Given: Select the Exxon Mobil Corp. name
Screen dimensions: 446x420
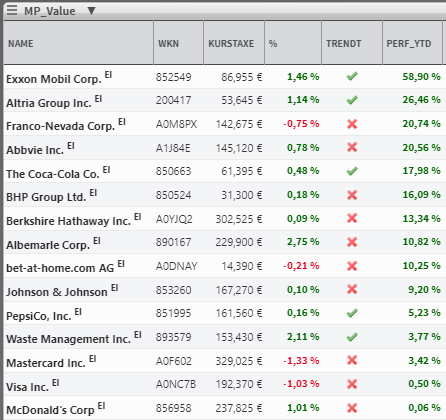Looking at the screenshot, I should point(54,79).
